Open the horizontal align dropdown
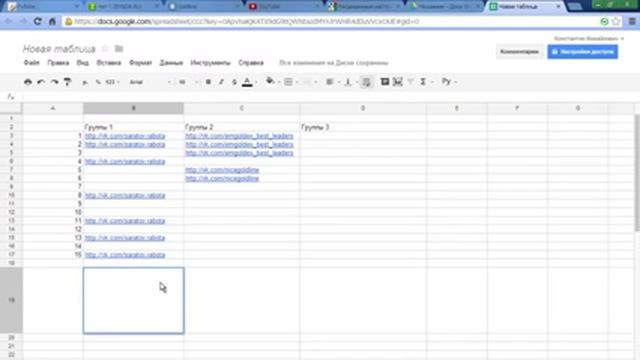Image resolution: width=640 pixels, height=360 pixels. [332, 82]
